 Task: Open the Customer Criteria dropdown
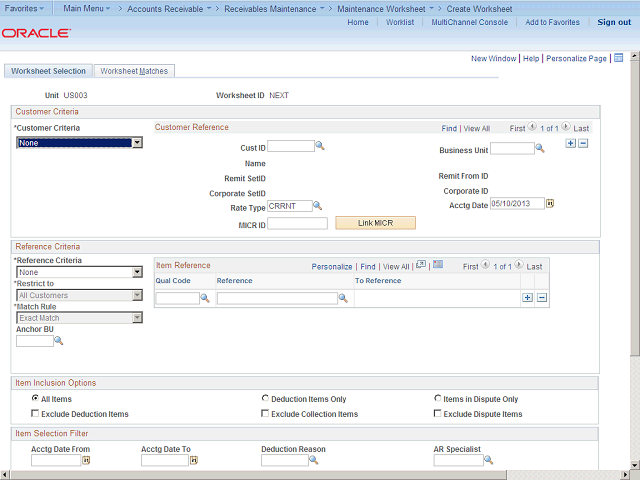click(137, 143)
